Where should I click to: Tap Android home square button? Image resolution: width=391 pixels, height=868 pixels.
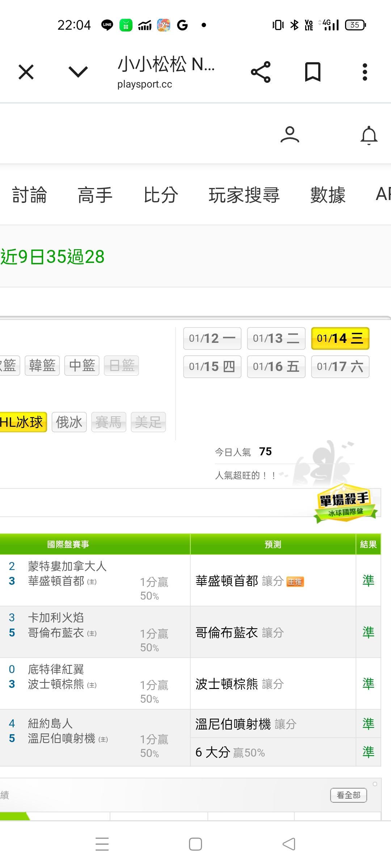click(195, 844)
